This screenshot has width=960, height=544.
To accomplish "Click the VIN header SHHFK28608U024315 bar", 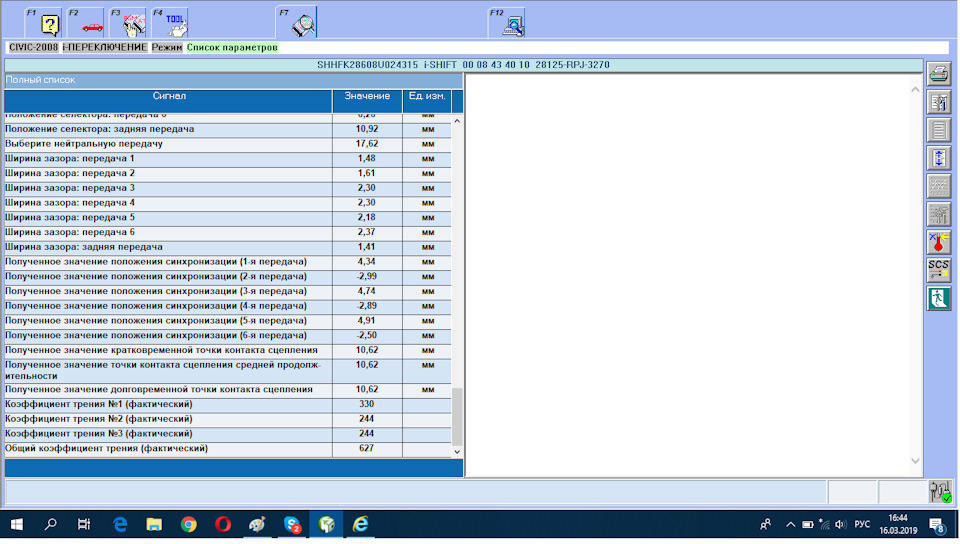I will pyautogui.click(x=463, y=65).
